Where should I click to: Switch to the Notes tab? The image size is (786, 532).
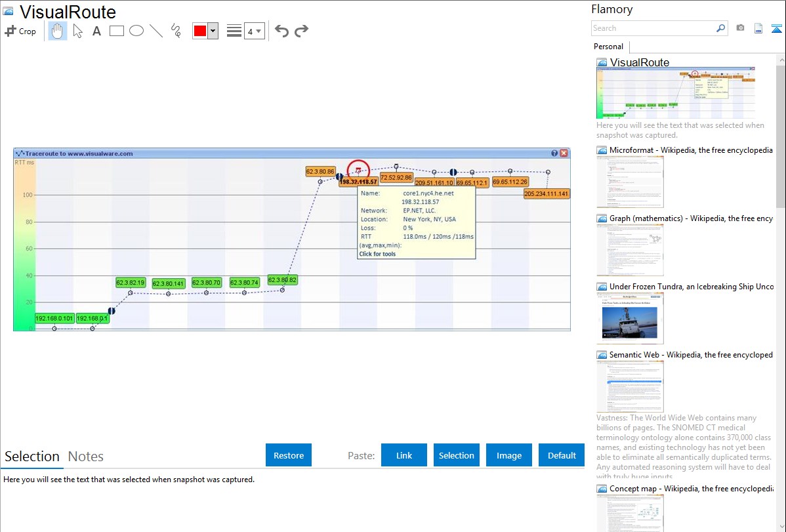[86, 457]
